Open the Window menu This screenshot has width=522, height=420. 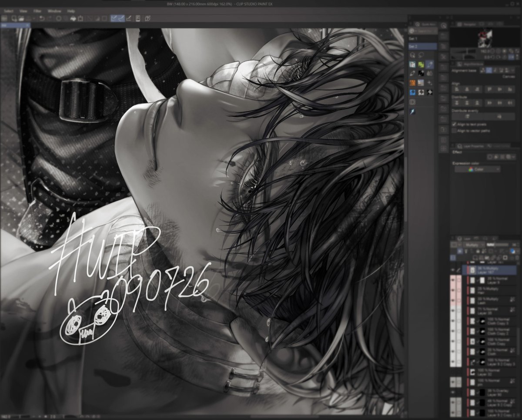click(54, 10)
